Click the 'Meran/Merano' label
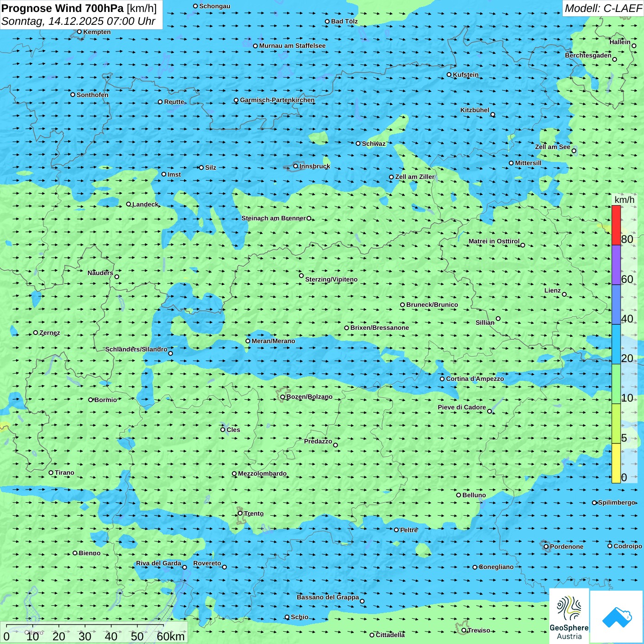Screen dimensions: 644x644 tap(273, 341)
